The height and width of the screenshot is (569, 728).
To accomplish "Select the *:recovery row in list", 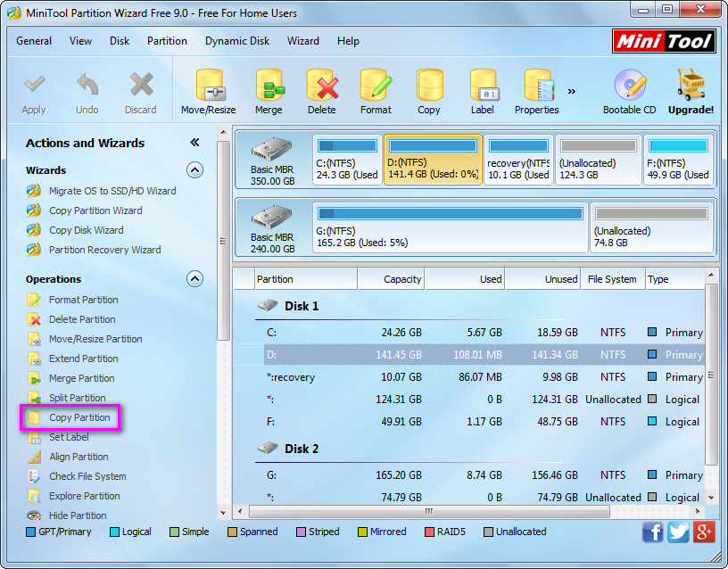I will click(469, 377).
